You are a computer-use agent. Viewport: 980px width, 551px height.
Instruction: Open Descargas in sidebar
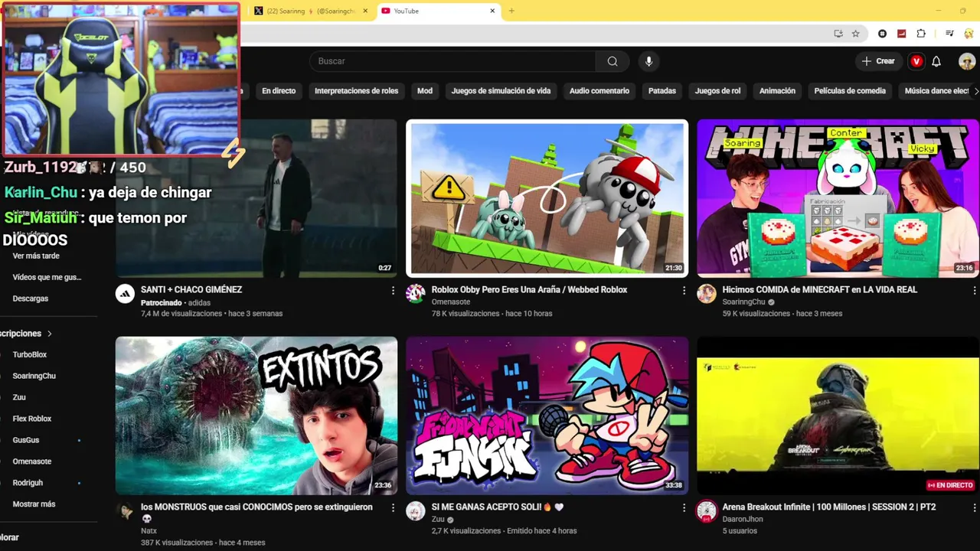[31, 298]
